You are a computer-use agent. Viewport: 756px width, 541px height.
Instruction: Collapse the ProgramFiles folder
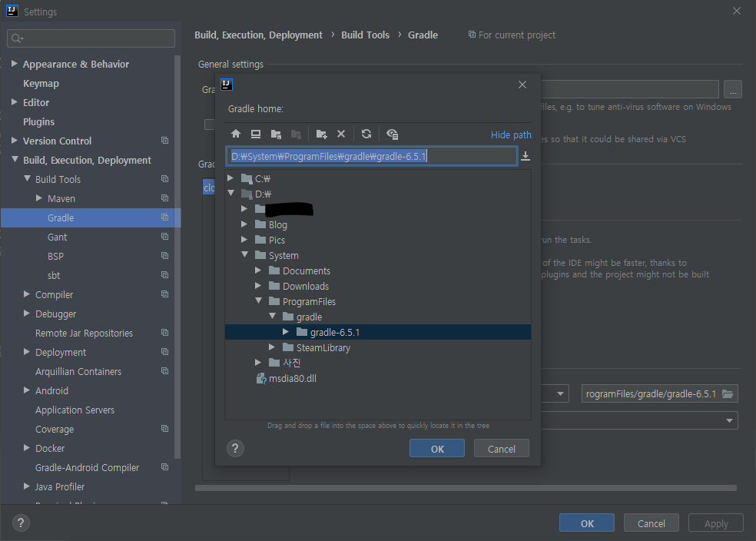click(x=259, y=301)
